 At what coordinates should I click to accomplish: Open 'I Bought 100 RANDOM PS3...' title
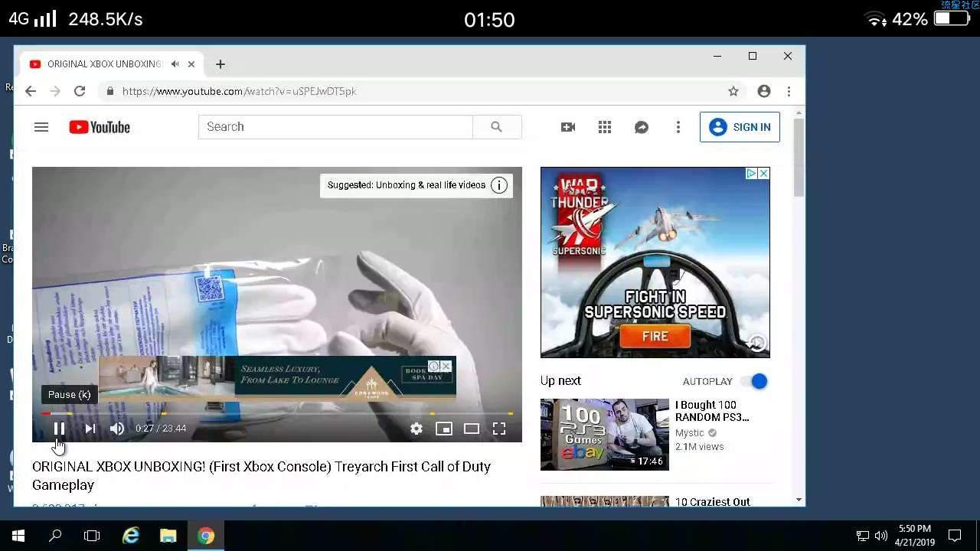tap(712, 411)
